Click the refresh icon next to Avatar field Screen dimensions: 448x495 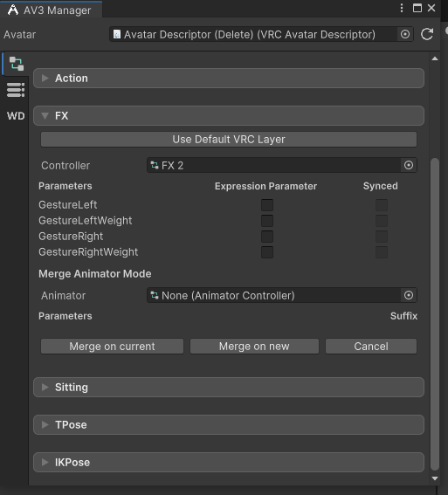427,34
